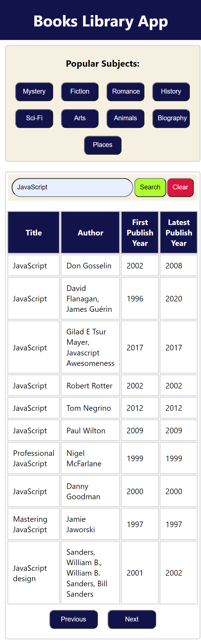Image resolution: width=201 pixels, height=644 pixels.
Task: Select the Mystery subject
Action: [x=34, y=92]
